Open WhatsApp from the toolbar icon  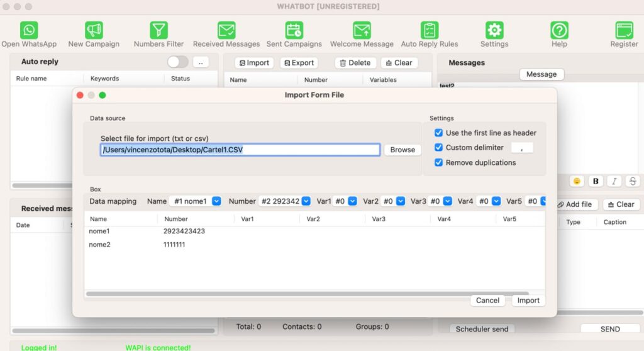pos(29,30)
